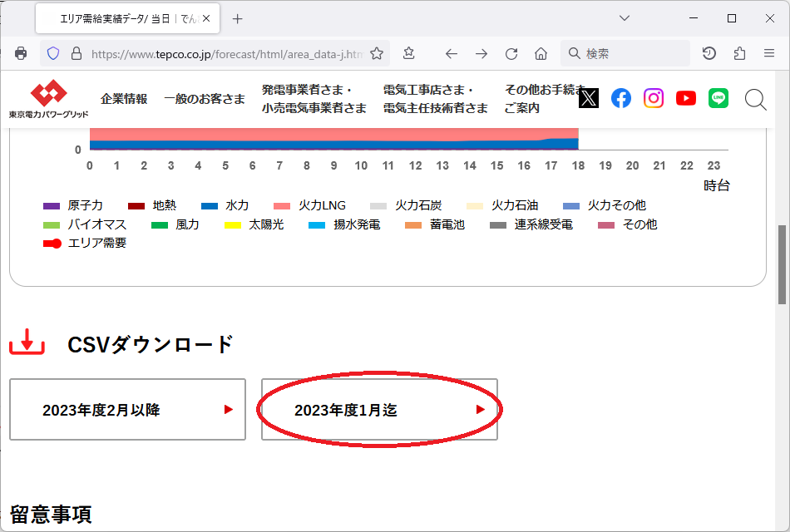Toggle the 水力 legend entry

pyautogui.click(x=225, y=205)
